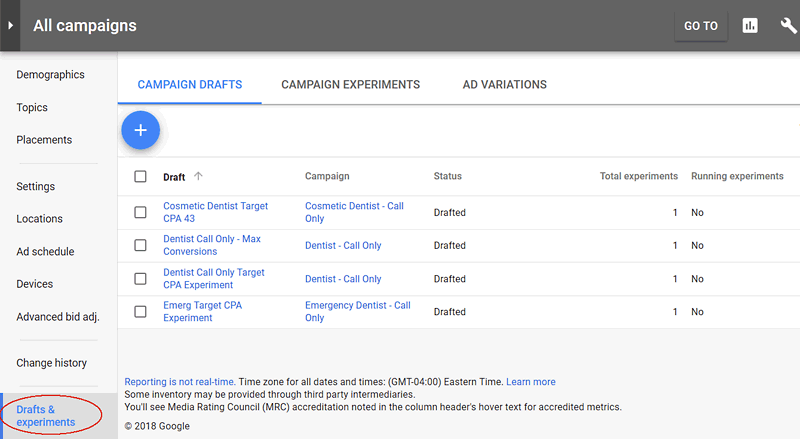Open Advanced bid adj. sidebar item
Screen dimensions: 800x439
click(x=57, y=317)
